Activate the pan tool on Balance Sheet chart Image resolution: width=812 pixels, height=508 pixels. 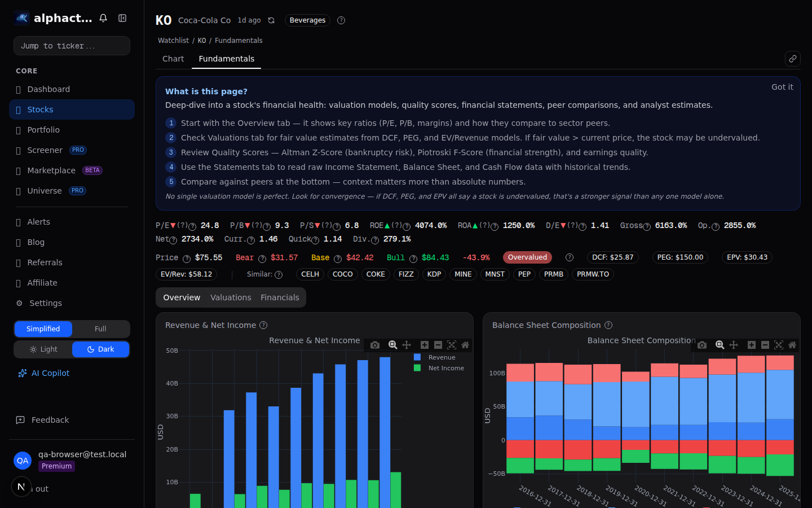point(734,345)
